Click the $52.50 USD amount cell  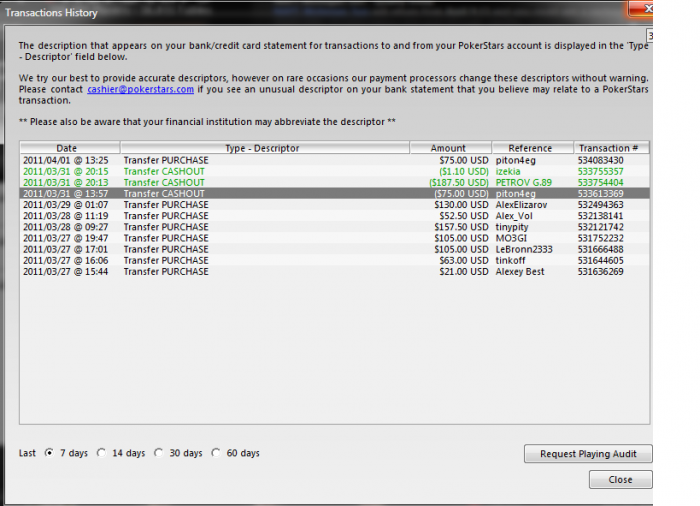pos(464,216)
